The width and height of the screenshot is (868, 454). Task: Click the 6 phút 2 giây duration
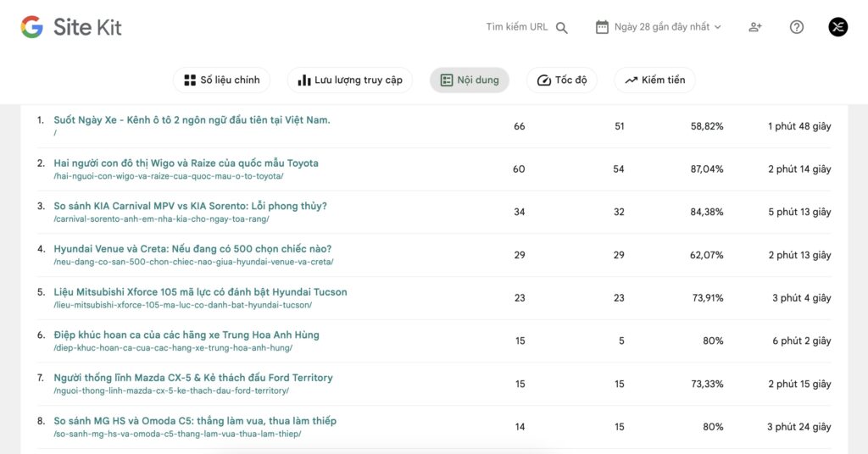[802, 340]
